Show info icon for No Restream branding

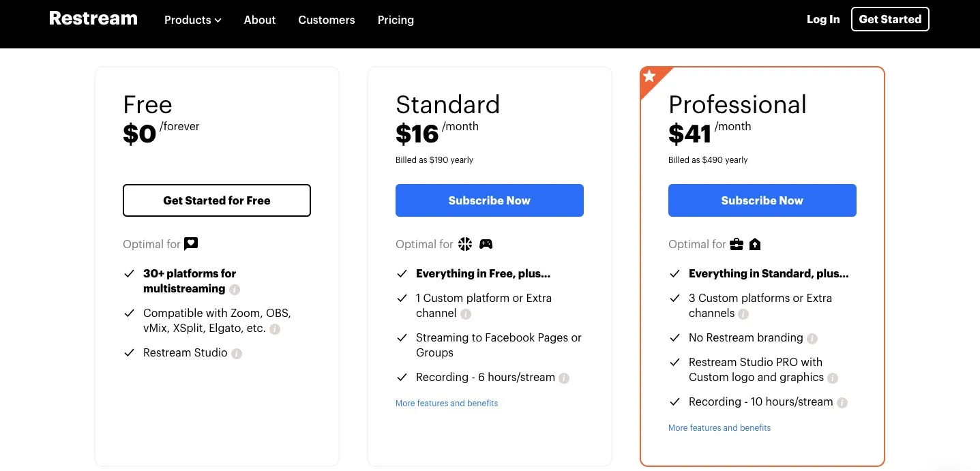(x=812, y=339)
